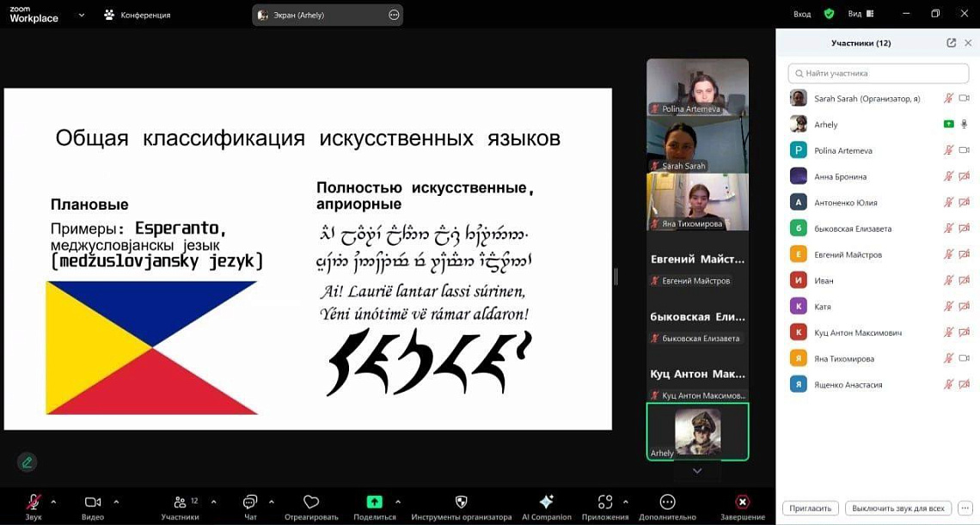The image size is (980, 525).
Task: Open AI Companion sparkle icon
Action: (x=546, y=502)
